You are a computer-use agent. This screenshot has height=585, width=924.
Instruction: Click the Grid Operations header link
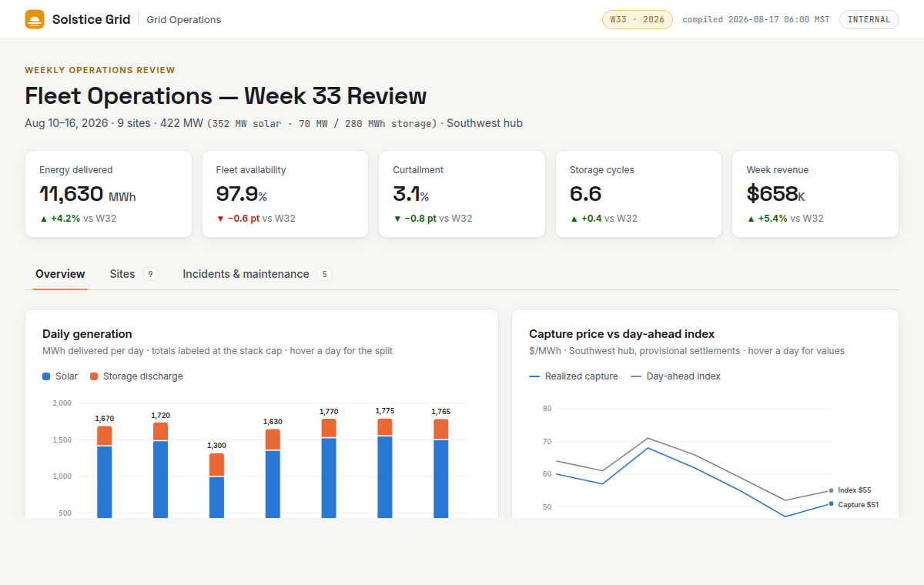[x=184, y=20]
